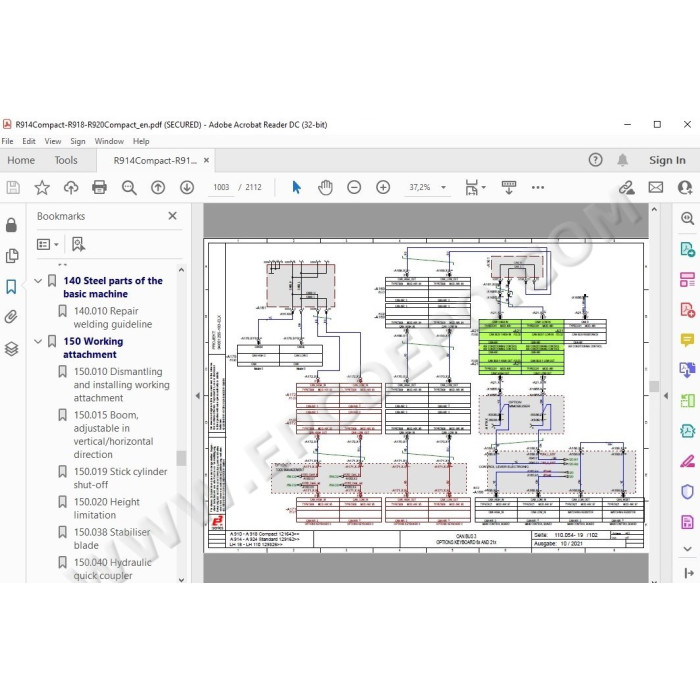Screen dimensions: 700x700
Task: Open the notifications bell
Action: point(623,160)
